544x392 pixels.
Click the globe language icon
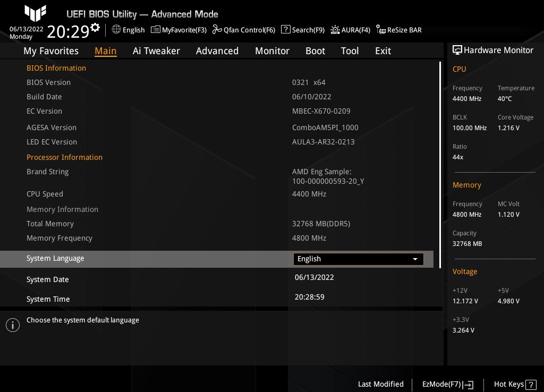pyautogui.click(x=116, y=30)
